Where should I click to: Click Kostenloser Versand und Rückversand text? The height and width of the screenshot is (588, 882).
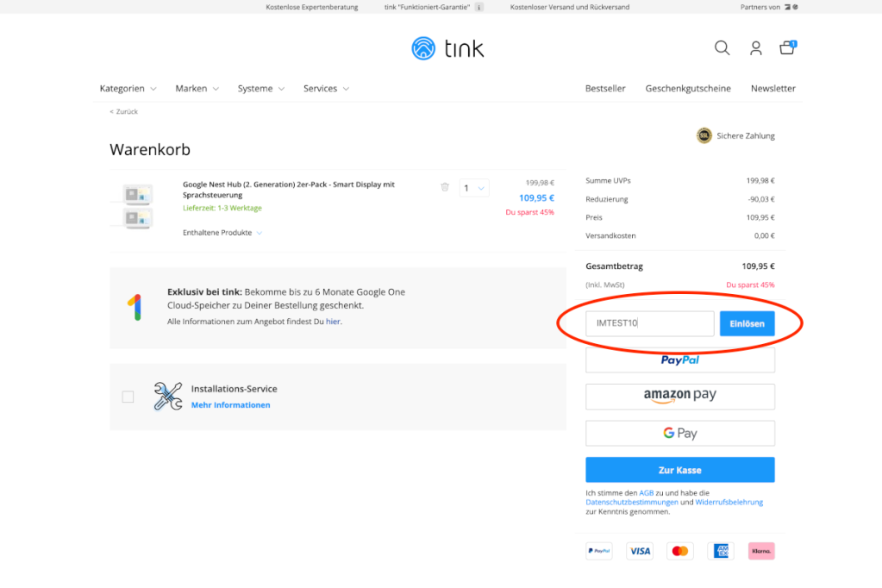(570, 7)
